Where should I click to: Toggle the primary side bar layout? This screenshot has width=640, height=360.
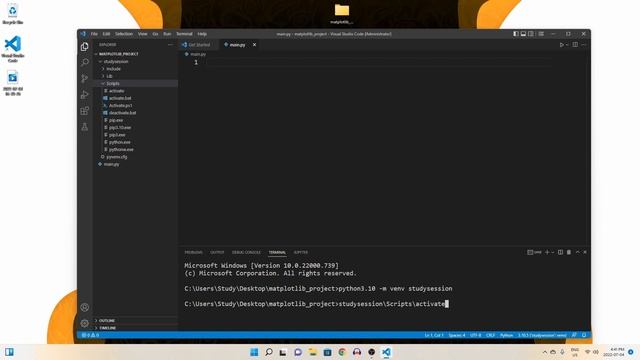point(516,34)
